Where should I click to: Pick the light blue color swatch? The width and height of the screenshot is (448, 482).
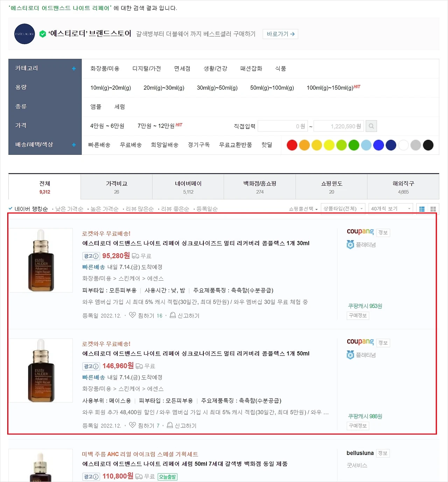coord(366,145)
